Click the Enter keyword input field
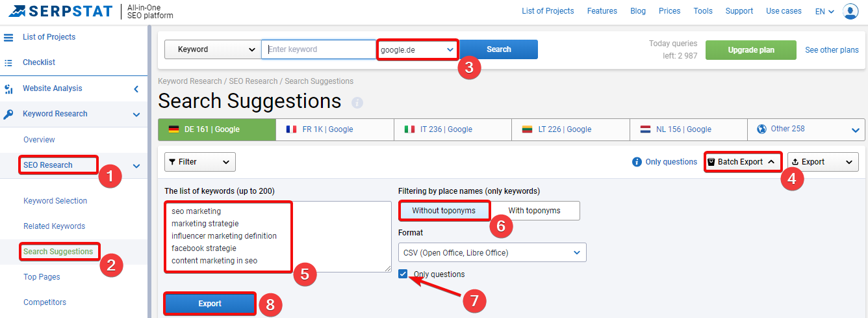868x318 pixels. click(319, 49)
